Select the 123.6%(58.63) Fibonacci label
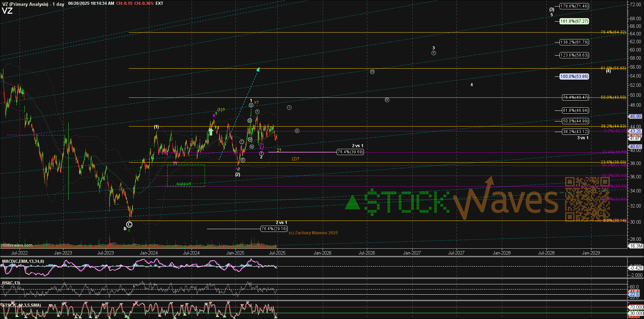 pos(574,55)
